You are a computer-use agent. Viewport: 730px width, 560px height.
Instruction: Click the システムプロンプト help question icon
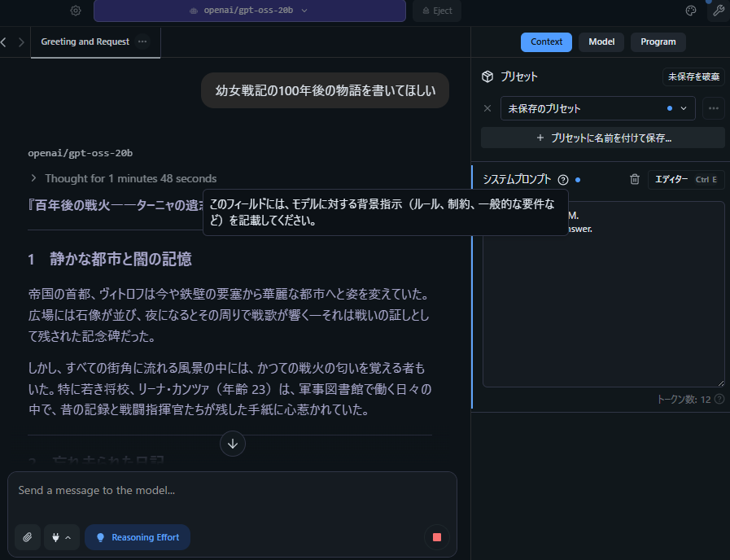coord(565,180)
